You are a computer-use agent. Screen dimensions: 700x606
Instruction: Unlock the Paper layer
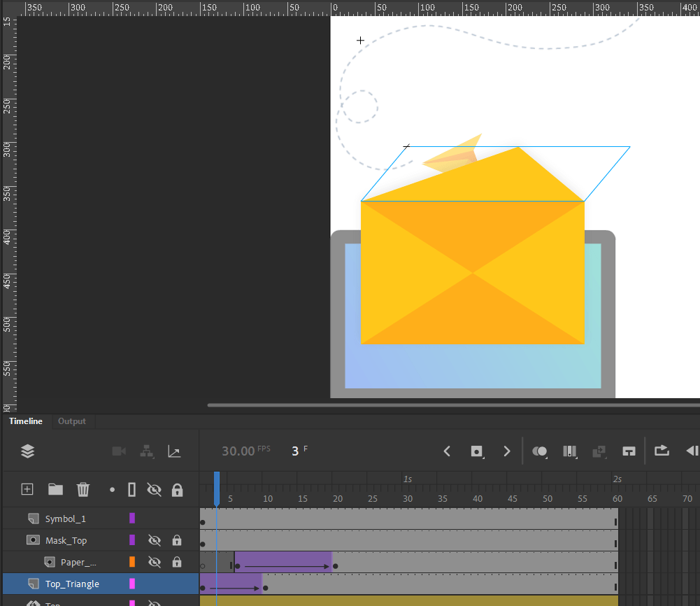pyautogui.click(x=178, y=562)
